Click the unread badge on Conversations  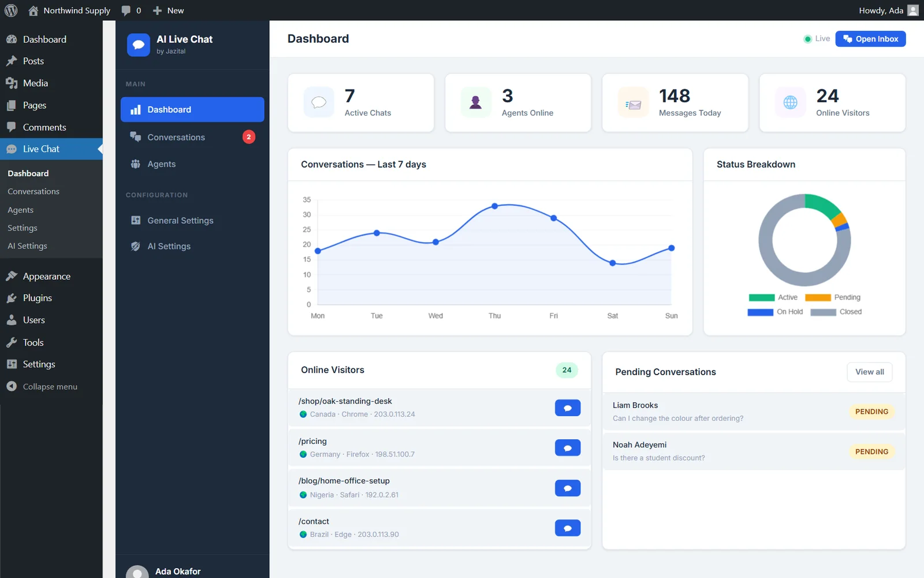click(x=249, y=137)
